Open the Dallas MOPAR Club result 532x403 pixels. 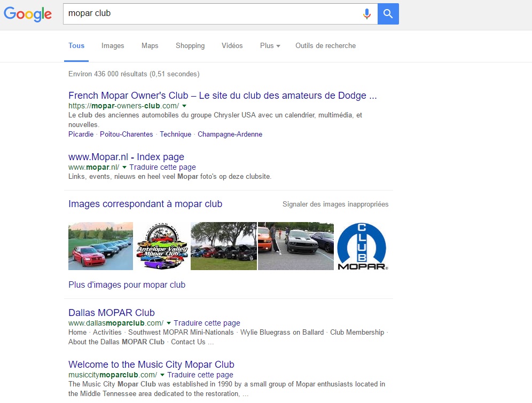[x=111, y=313]
